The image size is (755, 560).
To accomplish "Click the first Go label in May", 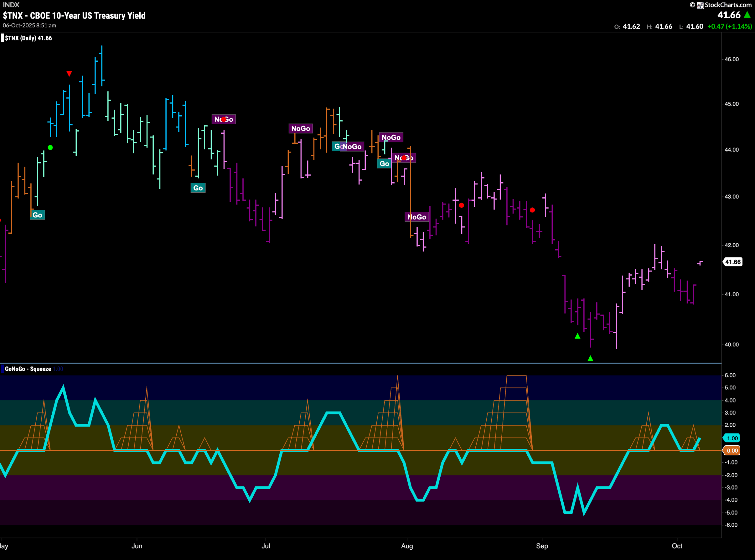I will (37, 215).
